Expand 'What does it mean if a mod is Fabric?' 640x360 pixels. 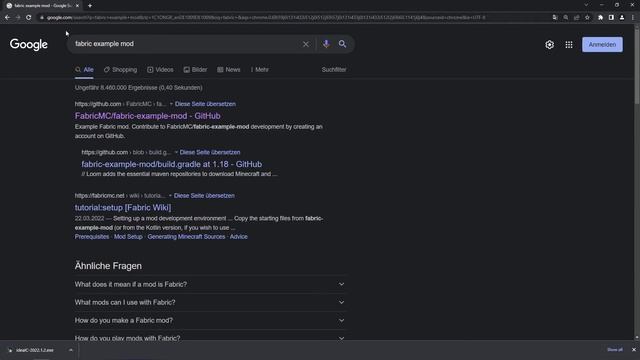[210, 284]
